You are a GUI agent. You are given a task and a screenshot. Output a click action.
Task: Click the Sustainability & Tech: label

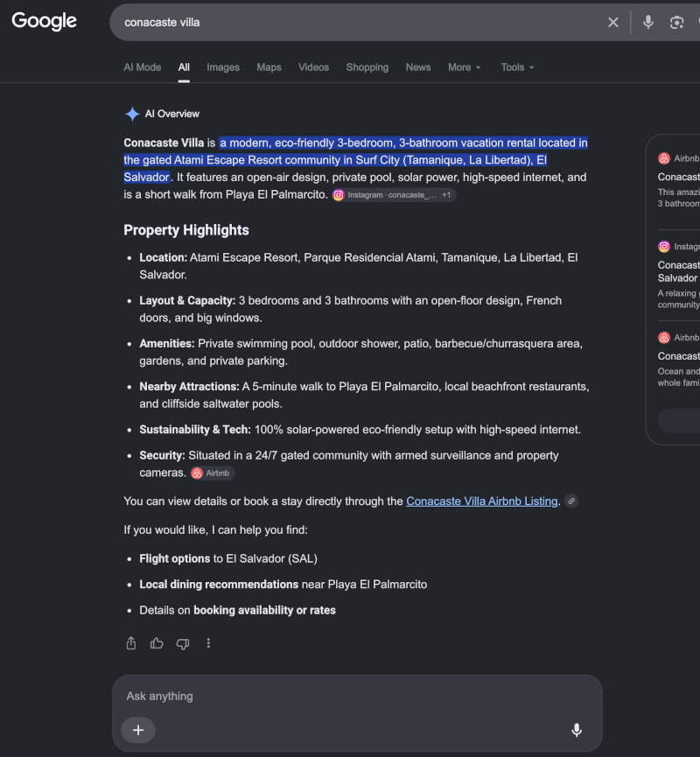(x=195, y=430)
